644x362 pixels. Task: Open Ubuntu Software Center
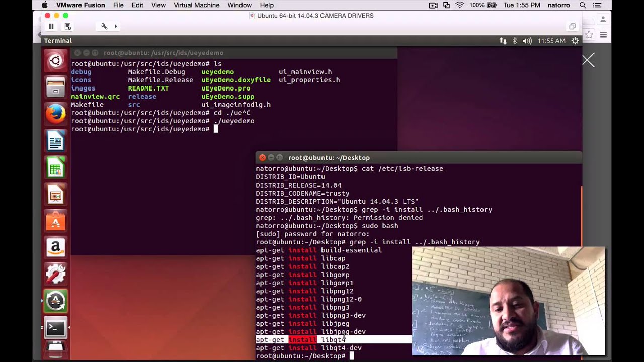[55, 221]
